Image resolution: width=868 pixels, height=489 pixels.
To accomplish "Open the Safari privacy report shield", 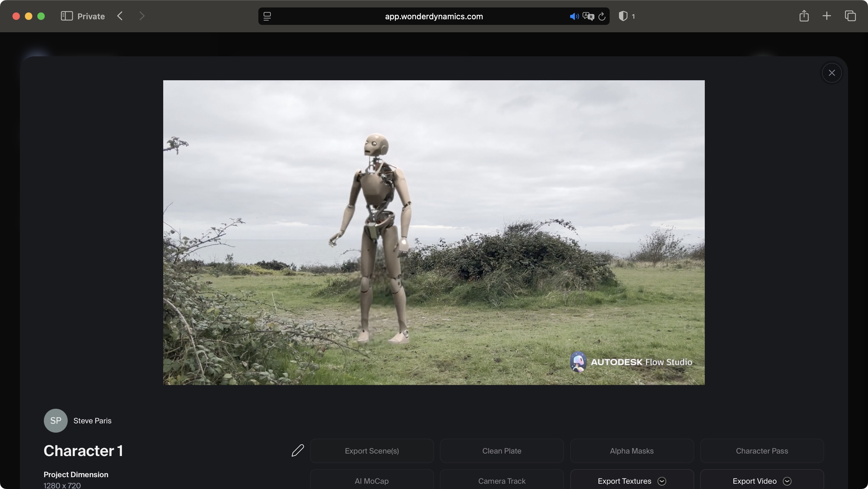I will 623,16.
